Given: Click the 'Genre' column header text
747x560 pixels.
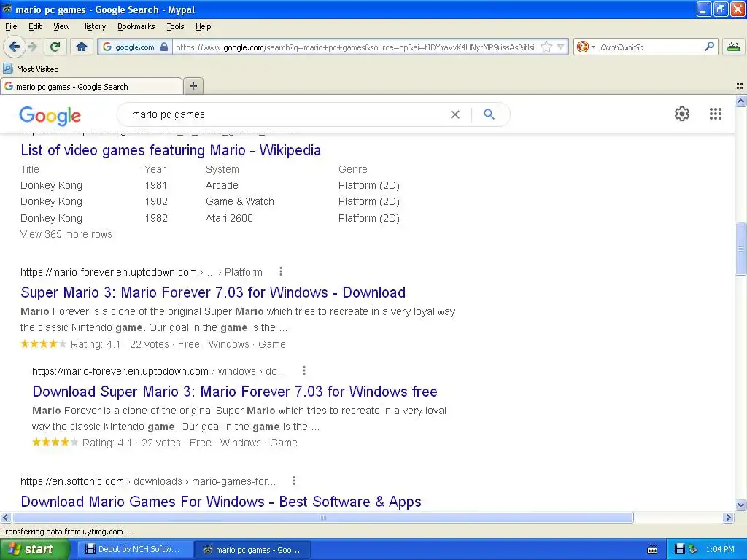Looking at the screenshot, I should coord(352,169).
